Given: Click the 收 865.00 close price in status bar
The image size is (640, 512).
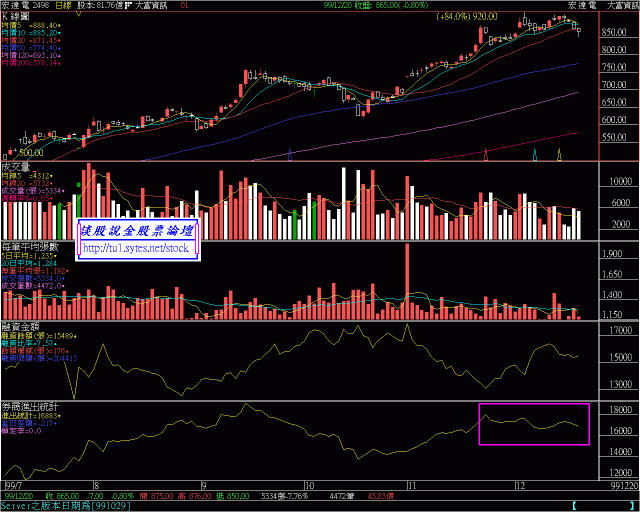Looking at the screenshot, I should click(62, 496).
